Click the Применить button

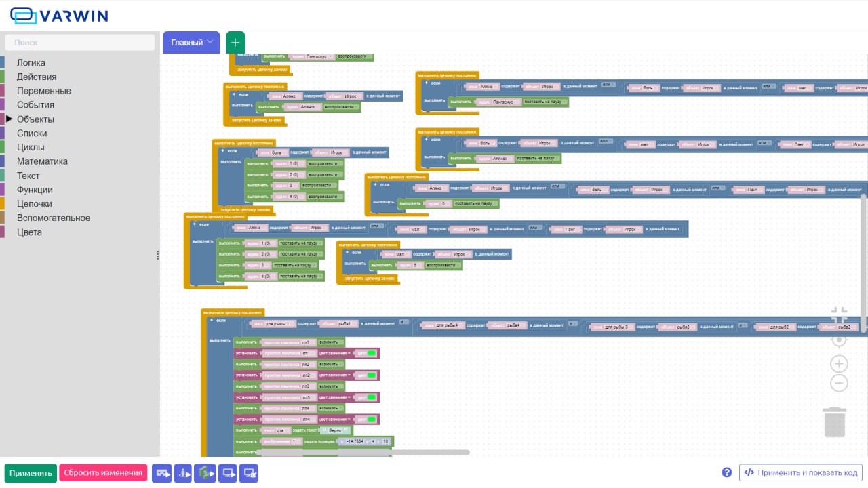point(31,473)
